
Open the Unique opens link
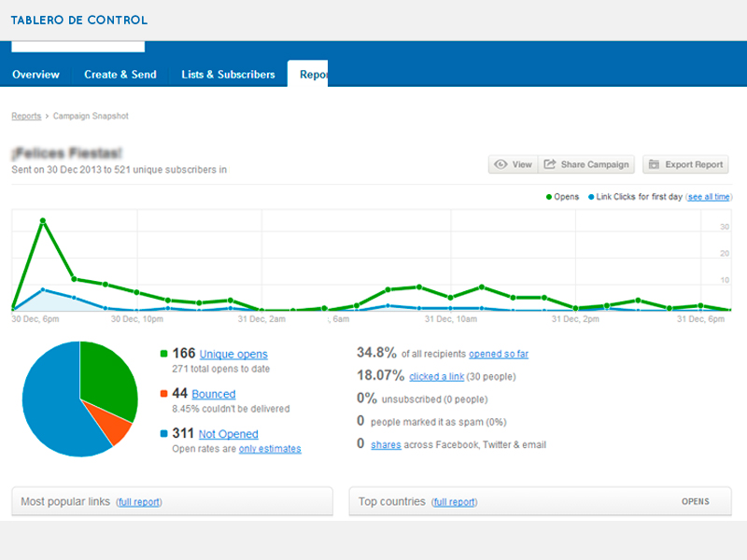click(x=233, y=355)
